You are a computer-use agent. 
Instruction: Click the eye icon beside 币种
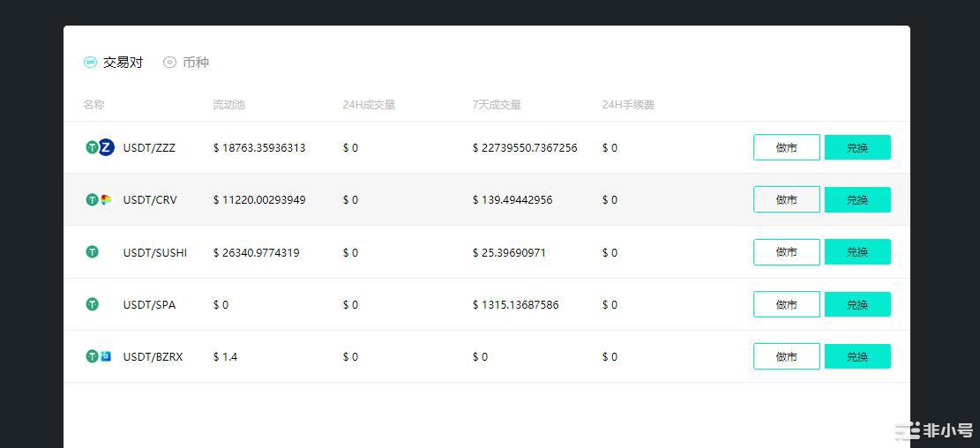tap(169, 63)
